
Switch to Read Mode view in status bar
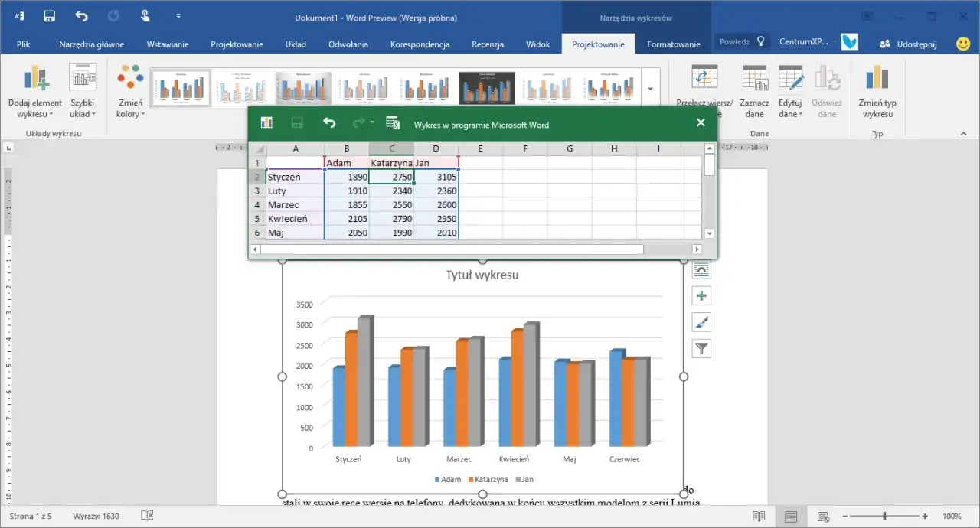click(x=759, y=517)
